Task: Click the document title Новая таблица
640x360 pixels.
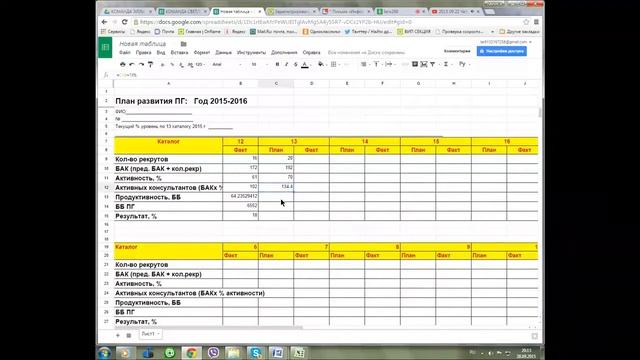Action: click(142, 44)
